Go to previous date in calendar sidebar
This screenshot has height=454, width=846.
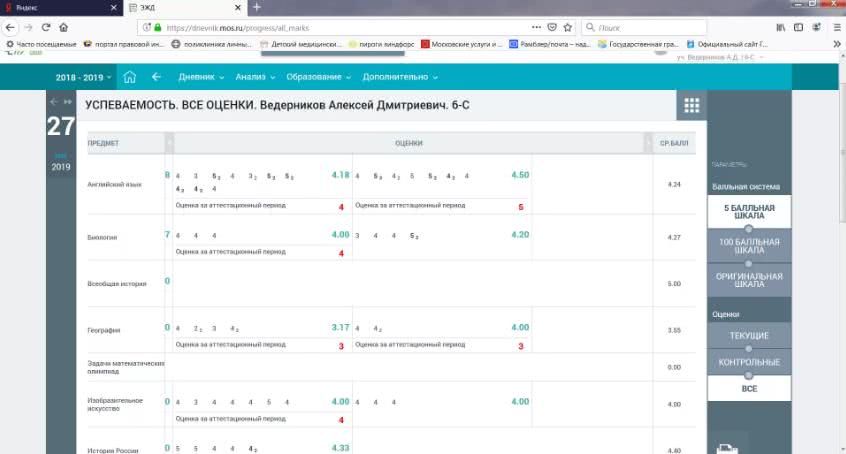point(55,101)
